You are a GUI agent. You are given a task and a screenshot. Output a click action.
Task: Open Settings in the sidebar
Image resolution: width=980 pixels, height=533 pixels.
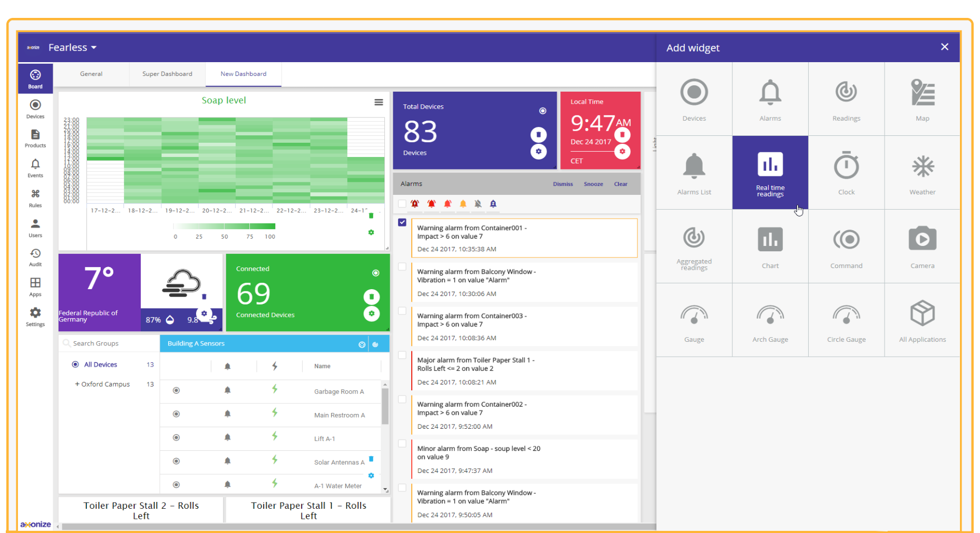point(35,317)
